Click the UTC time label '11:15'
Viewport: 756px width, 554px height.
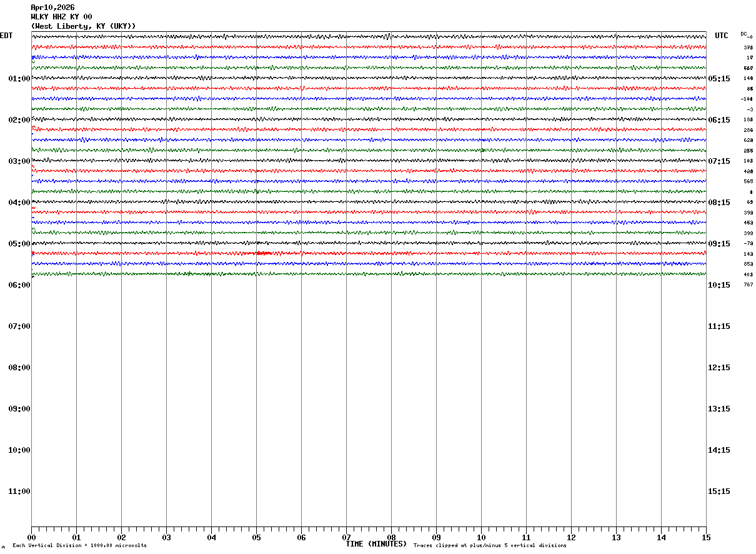(719, 326)
